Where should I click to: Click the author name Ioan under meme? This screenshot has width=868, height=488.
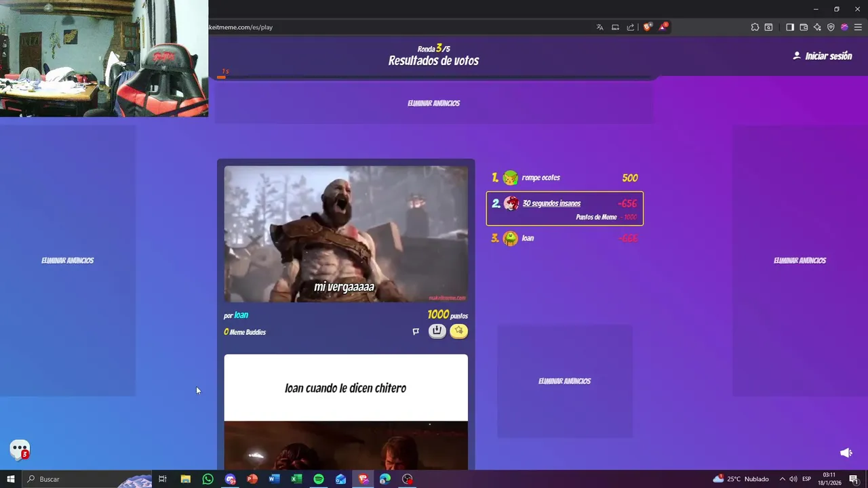241,315
